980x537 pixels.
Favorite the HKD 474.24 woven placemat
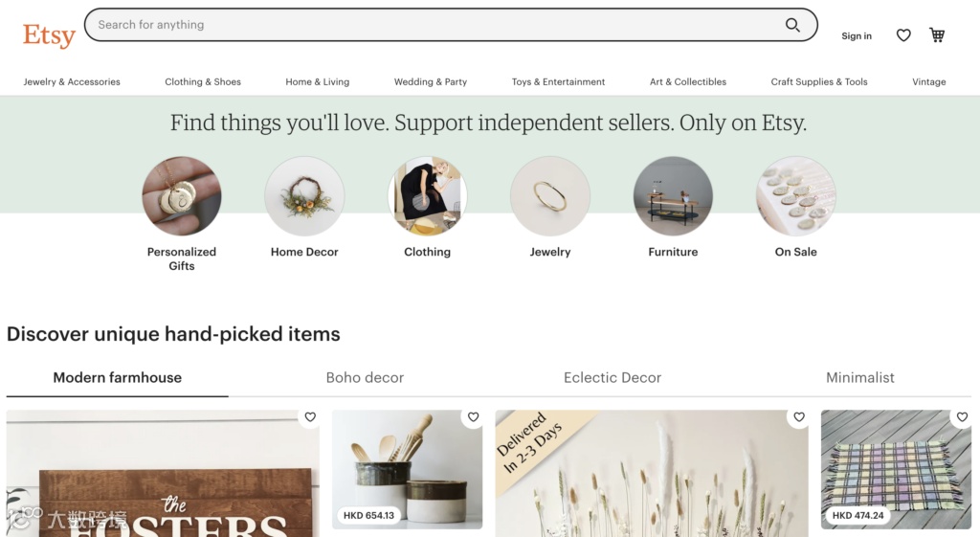[962, 417]
